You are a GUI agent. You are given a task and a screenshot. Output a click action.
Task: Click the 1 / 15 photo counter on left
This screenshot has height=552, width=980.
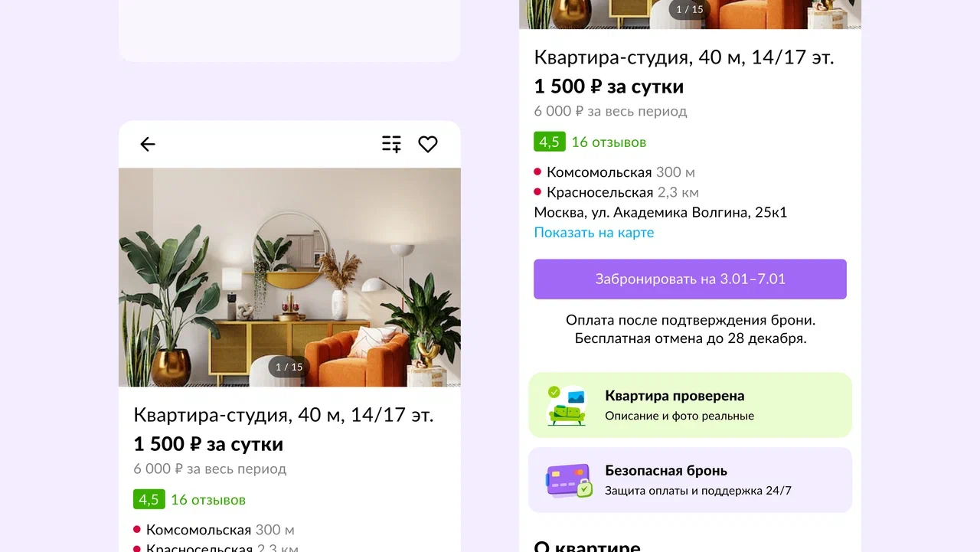[289, 367]
